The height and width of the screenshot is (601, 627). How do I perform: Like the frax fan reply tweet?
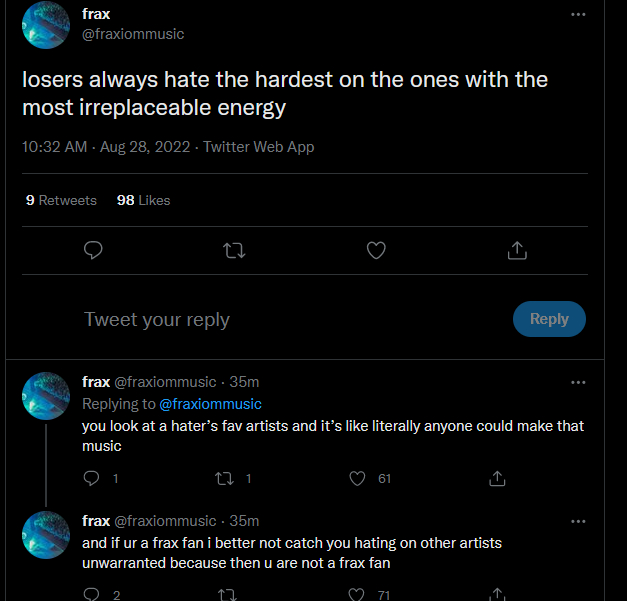[358, 594]
